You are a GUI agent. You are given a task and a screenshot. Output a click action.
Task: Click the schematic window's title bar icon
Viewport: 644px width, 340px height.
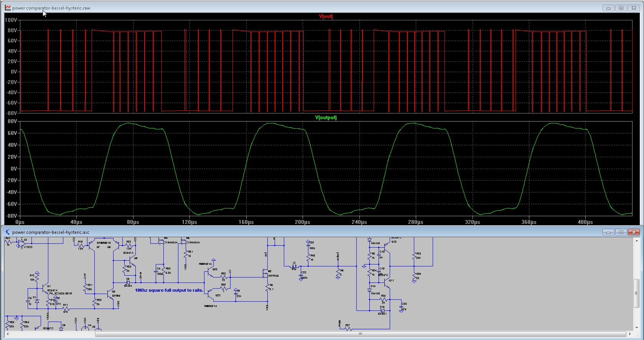click(8, 232)
